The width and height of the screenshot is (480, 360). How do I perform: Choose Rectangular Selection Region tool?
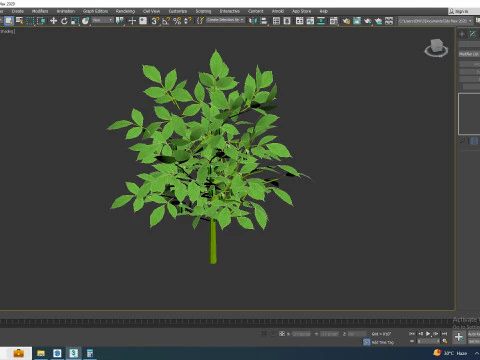click(x=30, y=21)
